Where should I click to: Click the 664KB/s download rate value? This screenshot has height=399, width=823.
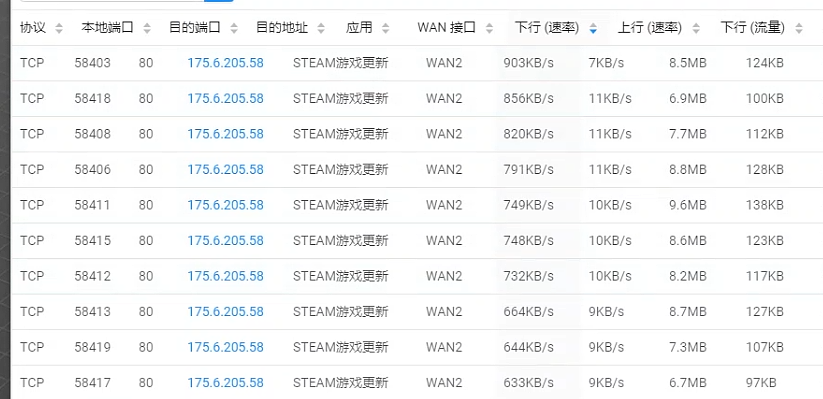pos(528,311)
